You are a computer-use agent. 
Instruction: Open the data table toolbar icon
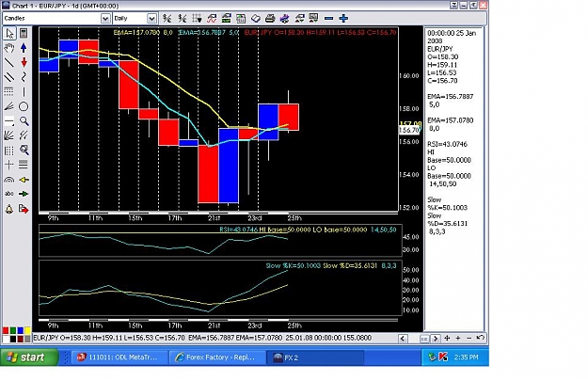[x=241, y=18]
